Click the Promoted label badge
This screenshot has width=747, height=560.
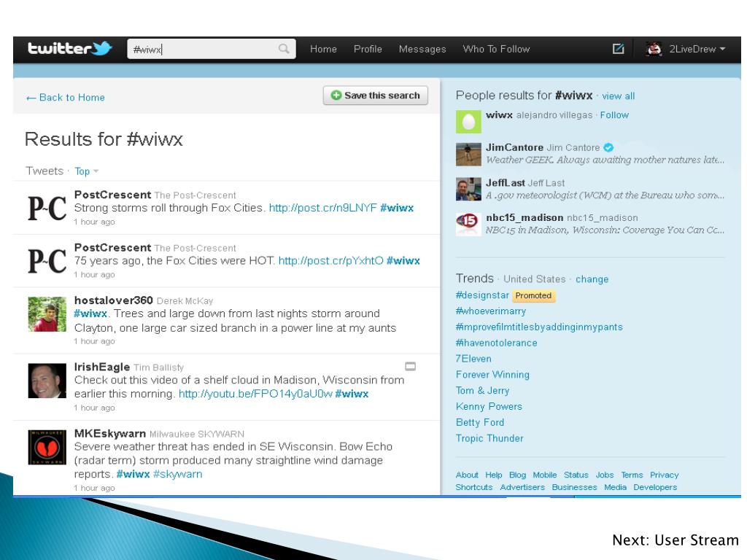tap(533, 296)
